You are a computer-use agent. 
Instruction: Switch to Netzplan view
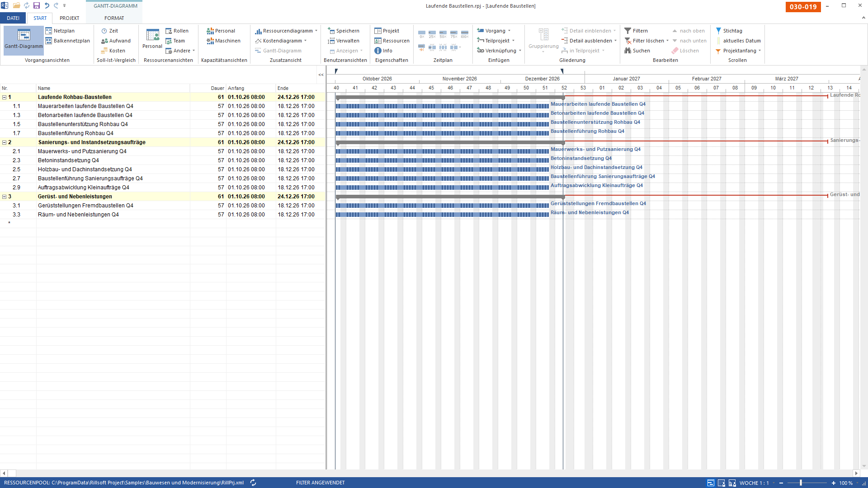(x=60, y=31)
